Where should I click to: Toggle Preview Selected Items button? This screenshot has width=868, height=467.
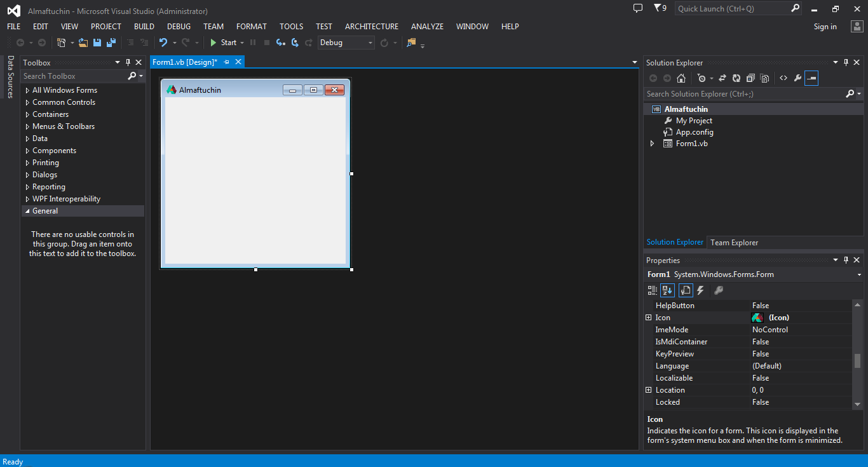tap(811, 78)
